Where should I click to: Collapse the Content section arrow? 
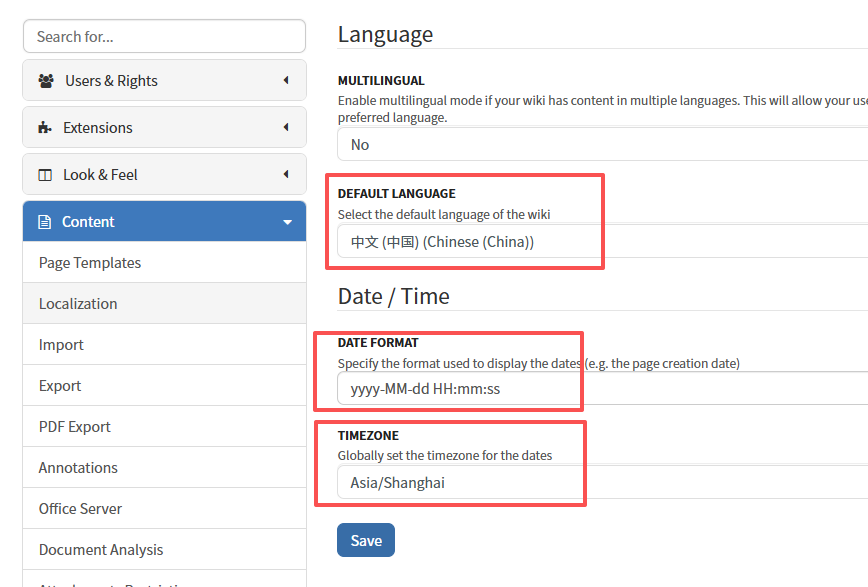pyautogui.click(x=287, y=222)
